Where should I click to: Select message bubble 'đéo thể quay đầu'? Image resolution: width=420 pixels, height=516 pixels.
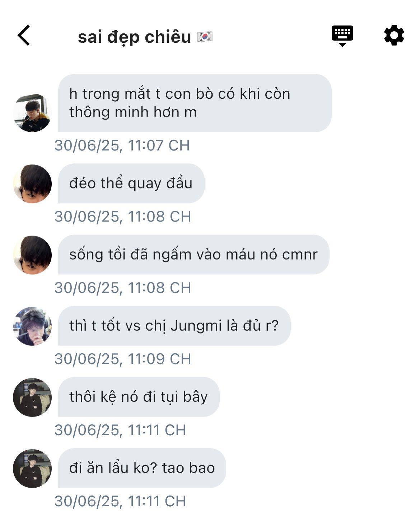pyautogui.click(x=131, y=183)
